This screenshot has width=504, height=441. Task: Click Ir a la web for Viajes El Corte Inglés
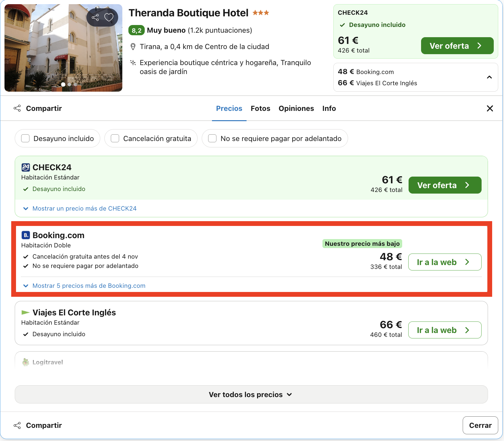click(445, 330)
